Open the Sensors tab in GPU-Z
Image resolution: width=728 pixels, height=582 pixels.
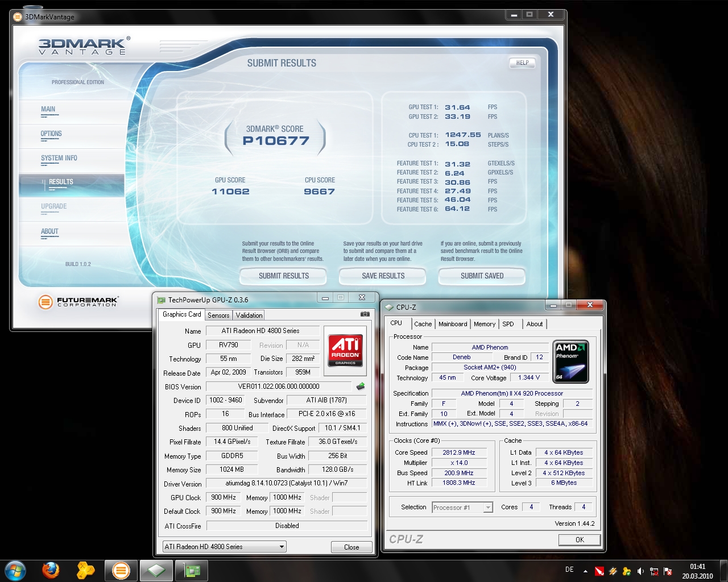coord(218,315)
